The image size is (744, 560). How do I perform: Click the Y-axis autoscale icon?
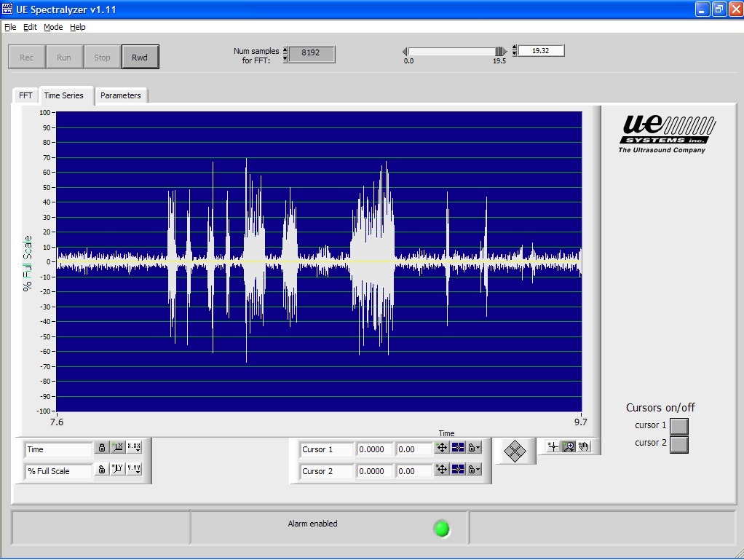tap(118, 469)
